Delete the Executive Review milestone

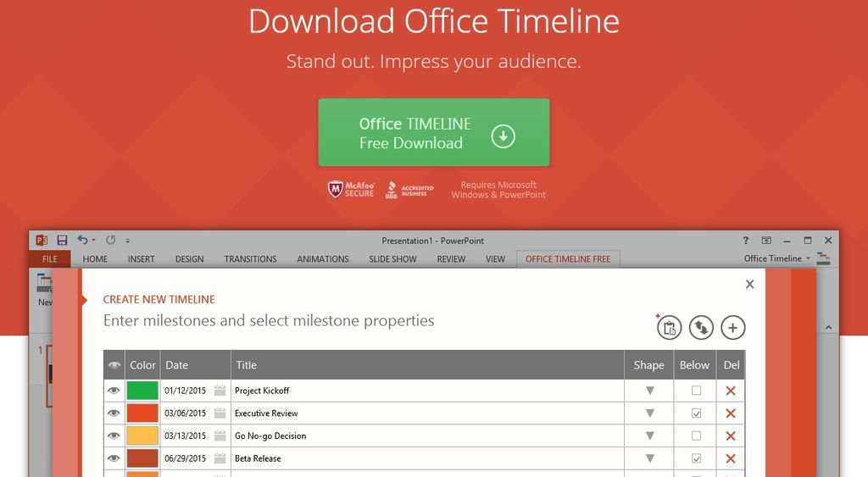pyautogui.click(x=731, y=413)
